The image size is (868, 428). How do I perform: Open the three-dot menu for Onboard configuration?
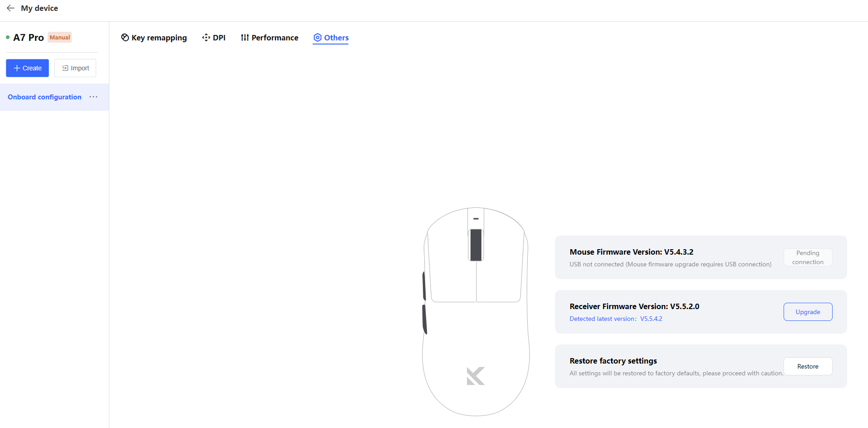[x=93, y=97]
